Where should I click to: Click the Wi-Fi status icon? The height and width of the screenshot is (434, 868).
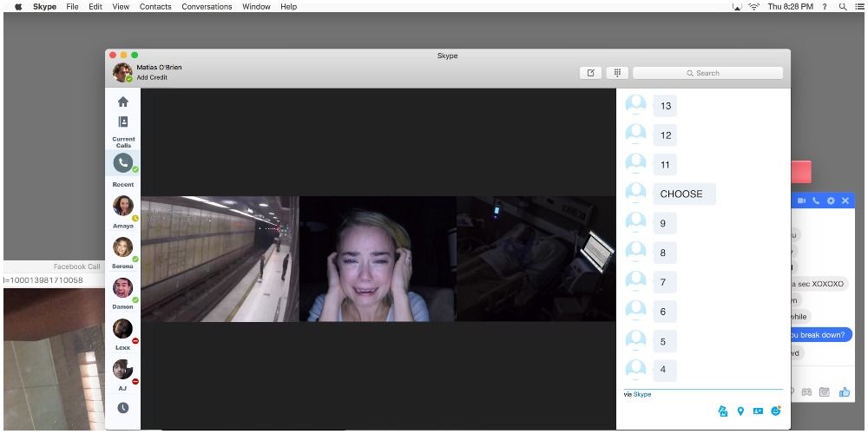coord(753,7)
